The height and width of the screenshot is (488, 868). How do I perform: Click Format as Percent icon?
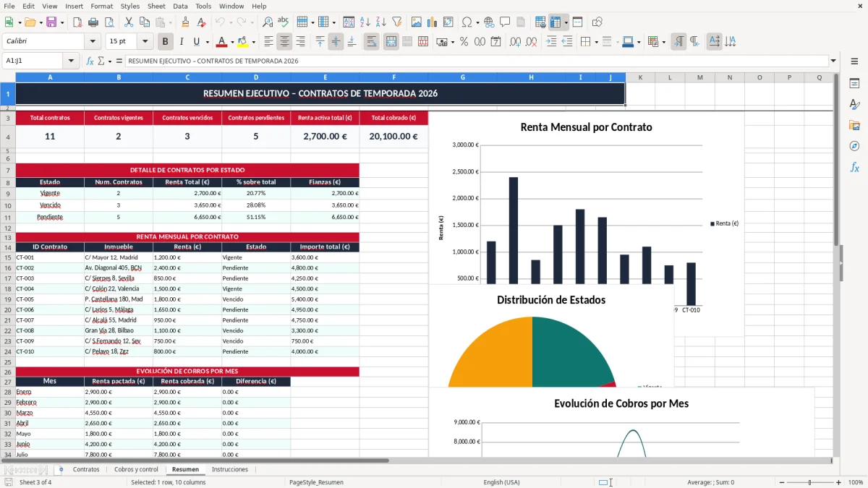coord(464,42)
